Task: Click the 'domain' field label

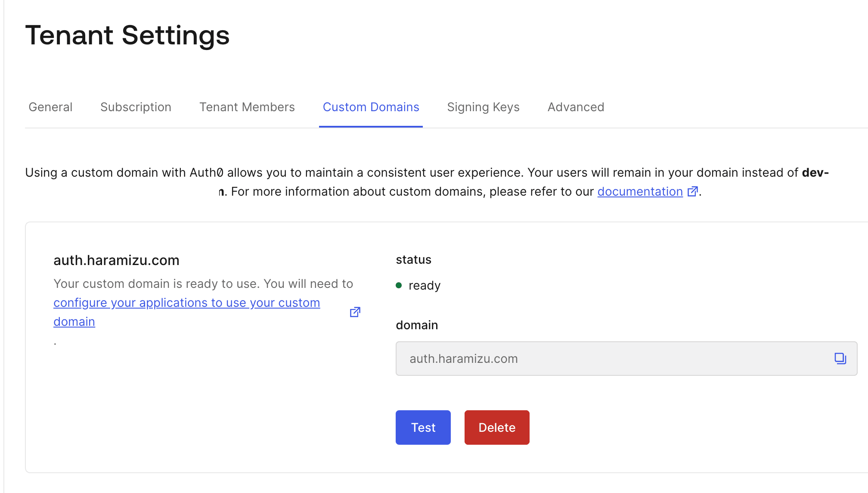Action: pyautogui.click(x=417, y=325)
